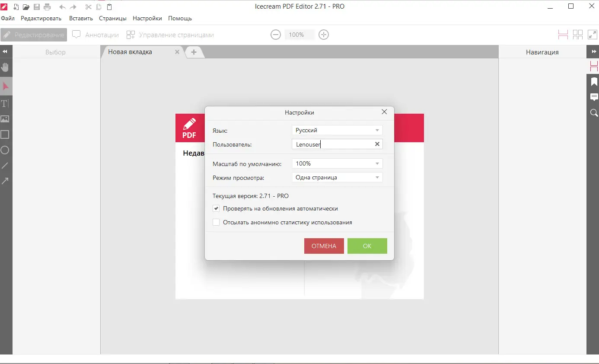The width and height of the screenshot is (599, 364).
Task: Select the Arrow drawing tool
Action: pyautogui.click(x=5, y=181)
